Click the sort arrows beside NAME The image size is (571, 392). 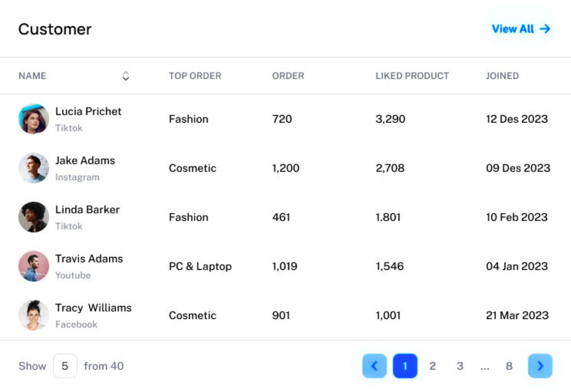click(126, 76)
